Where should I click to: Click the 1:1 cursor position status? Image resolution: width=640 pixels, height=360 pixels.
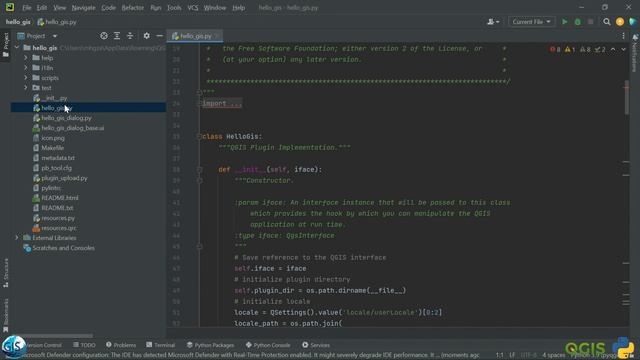[x=500, y=355]
